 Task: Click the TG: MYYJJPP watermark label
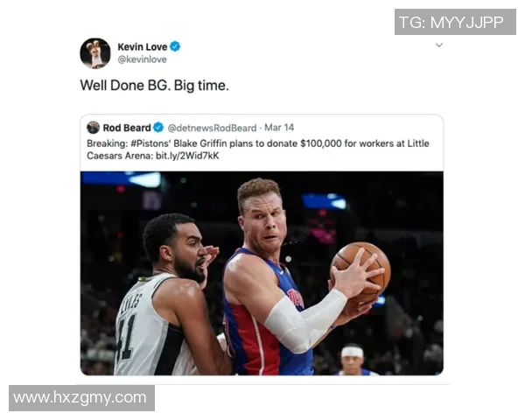tap(455, 22)
